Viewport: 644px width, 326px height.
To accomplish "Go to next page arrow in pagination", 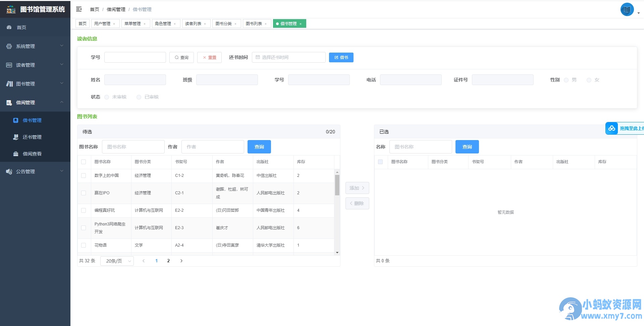I will click(x=181, y=261).
